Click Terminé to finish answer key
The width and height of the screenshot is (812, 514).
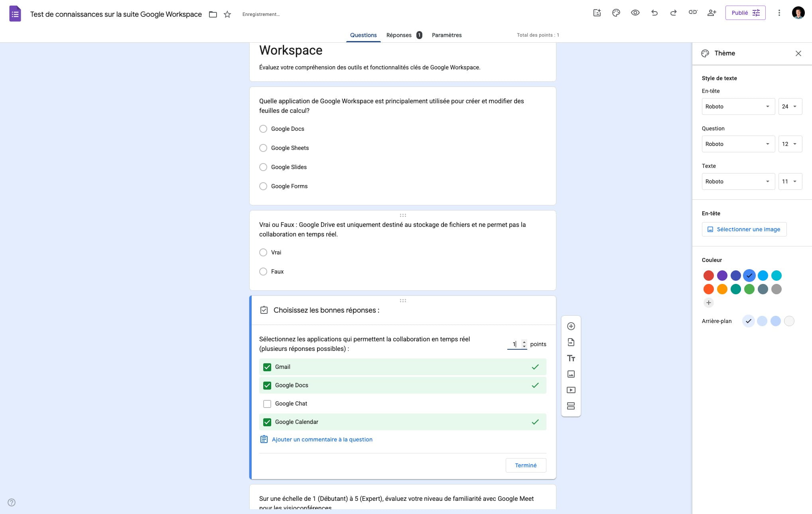526,465
